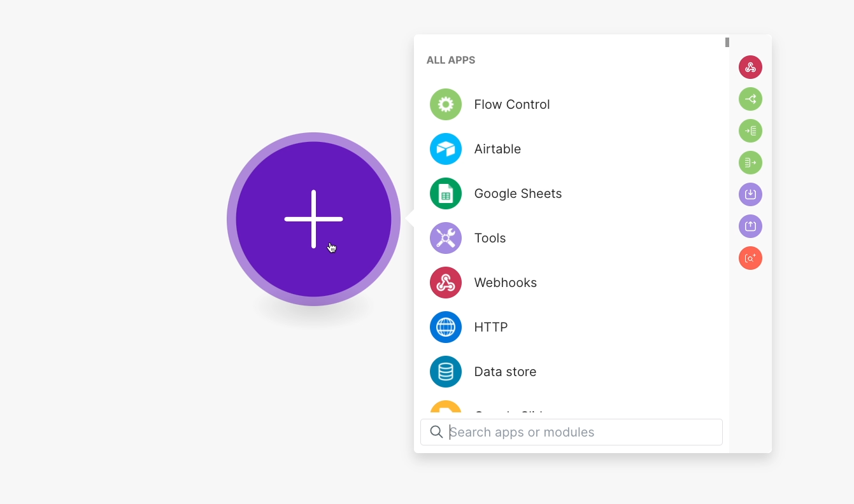
Task: Click the orange search-plus sidebar icon
Action: (750, 258)
